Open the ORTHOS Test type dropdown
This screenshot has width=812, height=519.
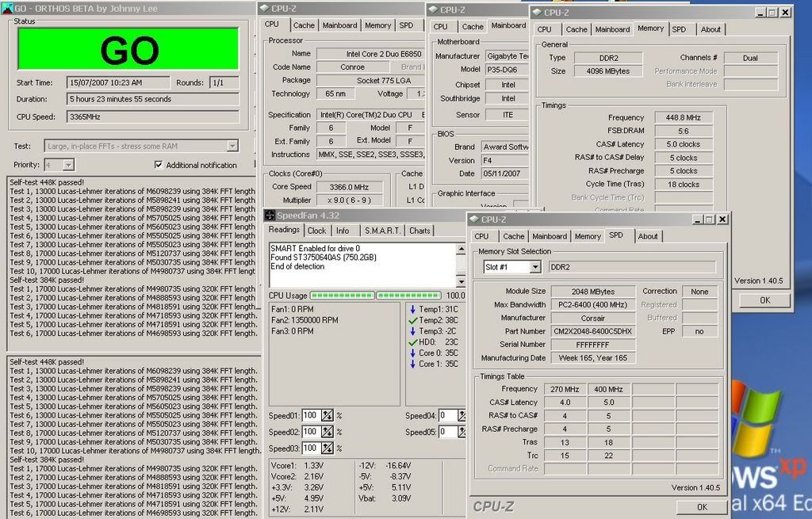(232, 147)
